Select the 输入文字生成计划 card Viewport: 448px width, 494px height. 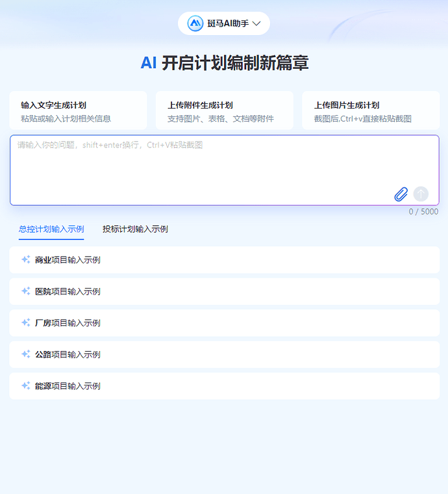coord(78,110)
